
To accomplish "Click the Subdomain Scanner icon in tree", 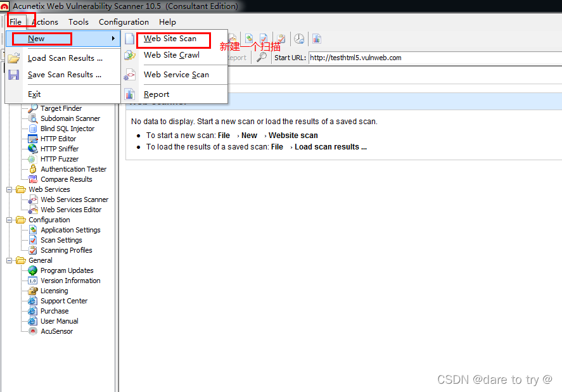I will click(33, 118).
